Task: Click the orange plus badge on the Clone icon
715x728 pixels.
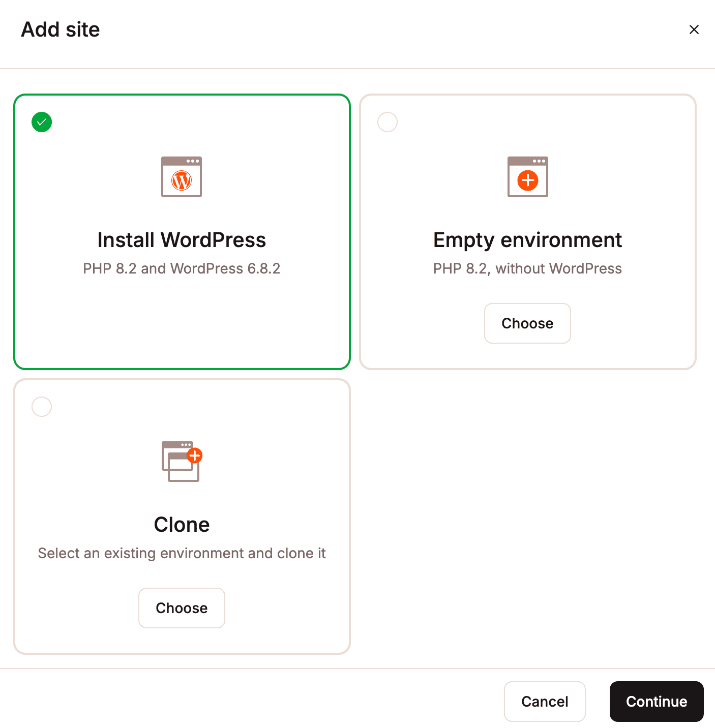Action: [195, 456]
